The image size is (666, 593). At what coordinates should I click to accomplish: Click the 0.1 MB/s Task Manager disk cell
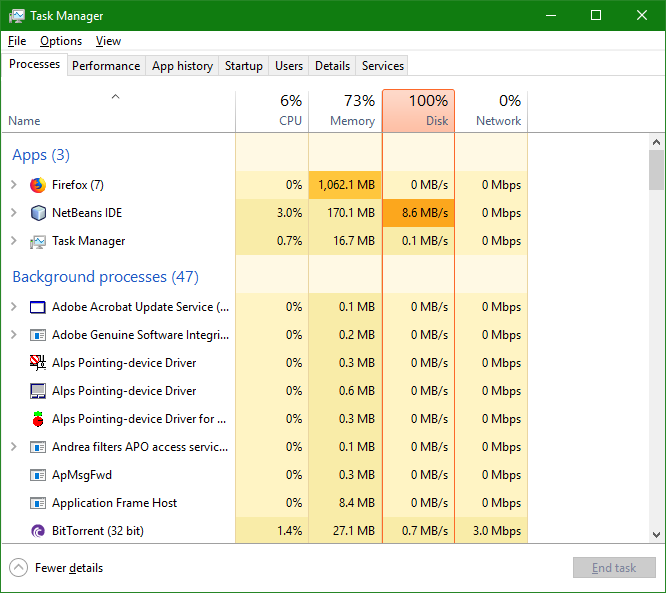coord(418,241)
